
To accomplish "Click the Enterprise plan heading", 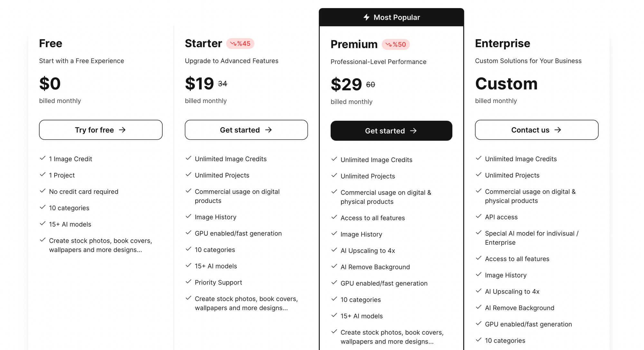I will [x=502, y=43].
